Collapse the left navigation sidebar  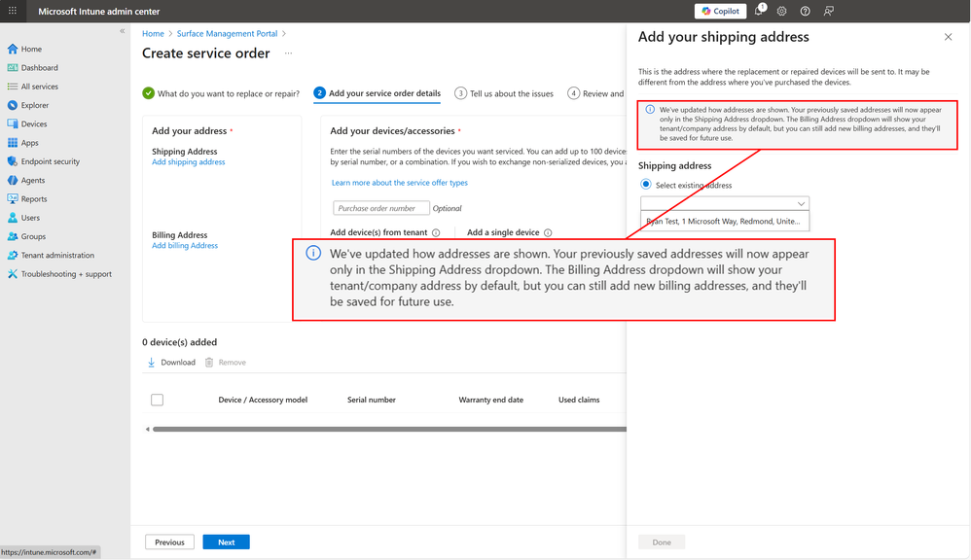coord(122,31)
